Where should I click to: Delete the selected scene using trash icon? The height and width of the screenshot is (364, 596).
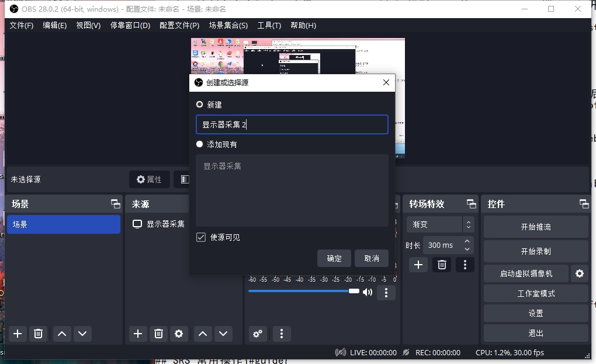(x=38, y=334)
